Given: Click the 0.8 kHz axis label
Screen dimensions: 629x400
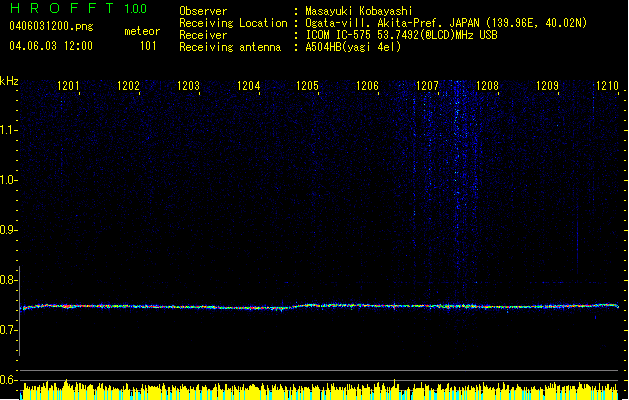Looking at the screenshot, I should click(x=8, y=280).
